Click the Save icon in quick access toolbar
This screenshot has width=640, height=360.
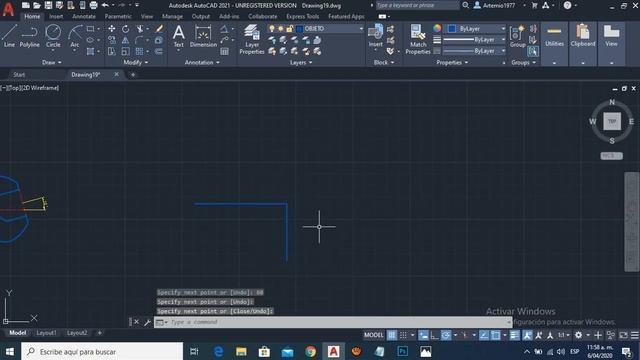pos(48,5)
